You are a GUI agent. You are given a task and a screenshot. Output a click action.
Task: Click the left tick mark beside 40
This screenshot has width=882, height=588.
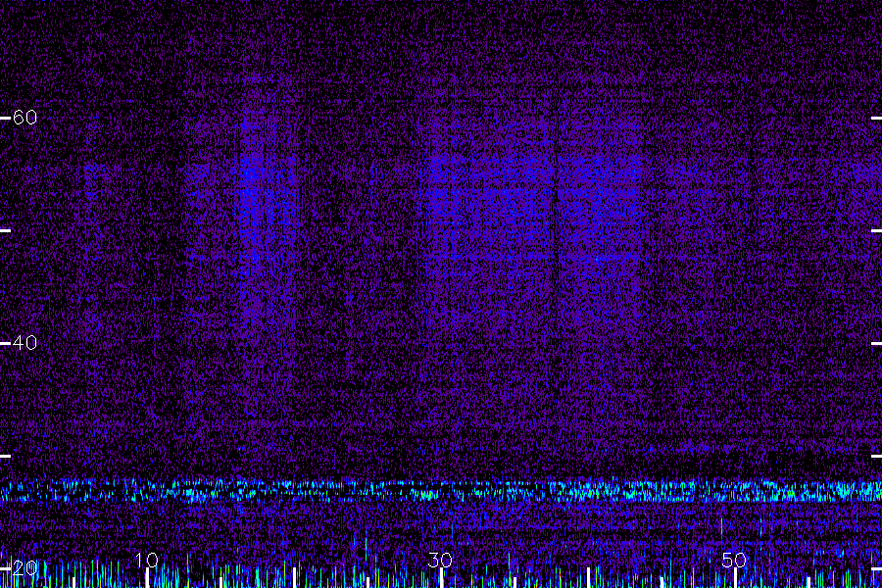5,343
